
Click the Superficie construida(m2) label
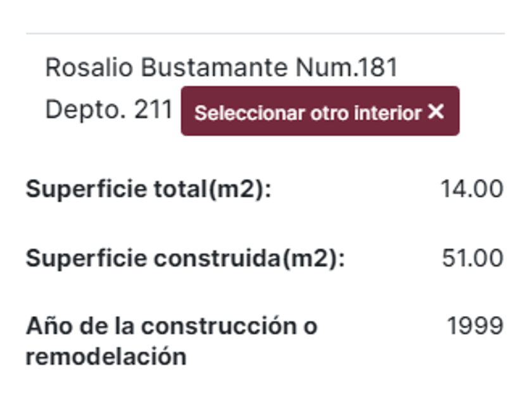point(185,258)
